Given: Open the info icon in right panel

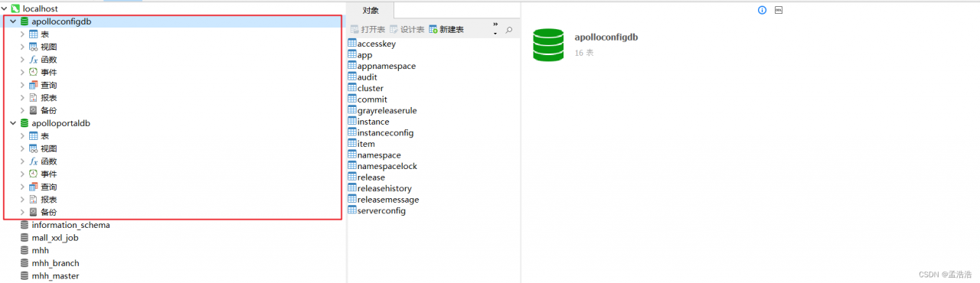Looking at the screenshot, I should pyautogui.click(x=762, y=10).
